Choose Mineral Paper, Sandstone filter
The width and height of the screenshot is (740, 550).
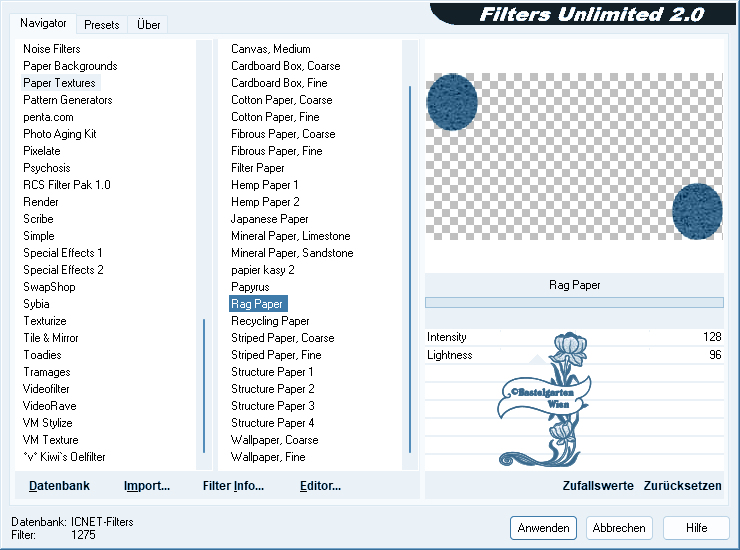pyautogui.click(x=292, y=253)
